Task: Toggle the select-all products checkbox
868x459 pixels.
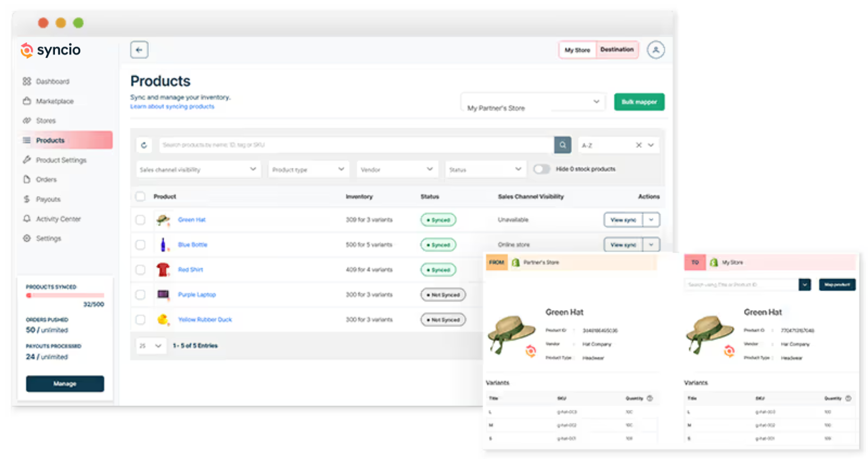Action: tap(140, 196)
